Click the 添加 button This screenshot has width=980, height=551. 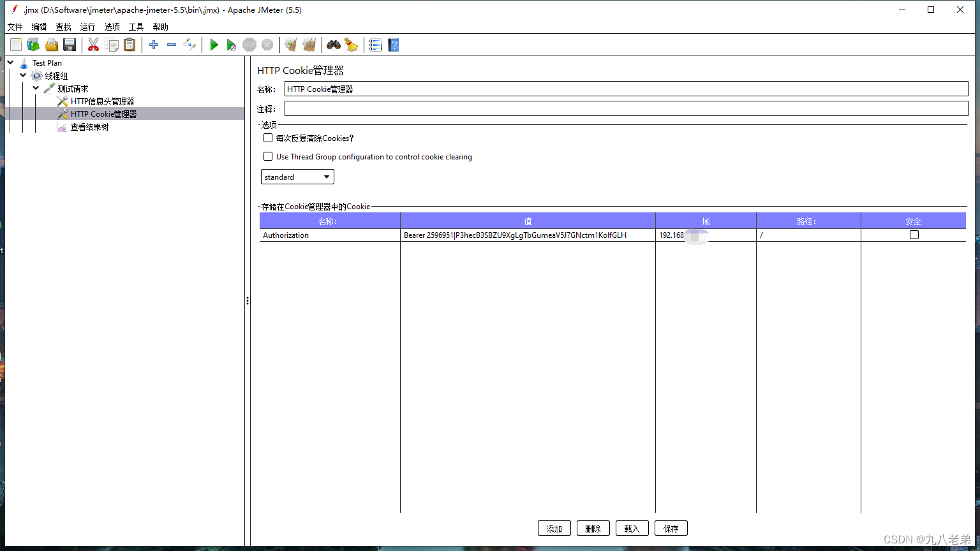click(x=554, y=528)
